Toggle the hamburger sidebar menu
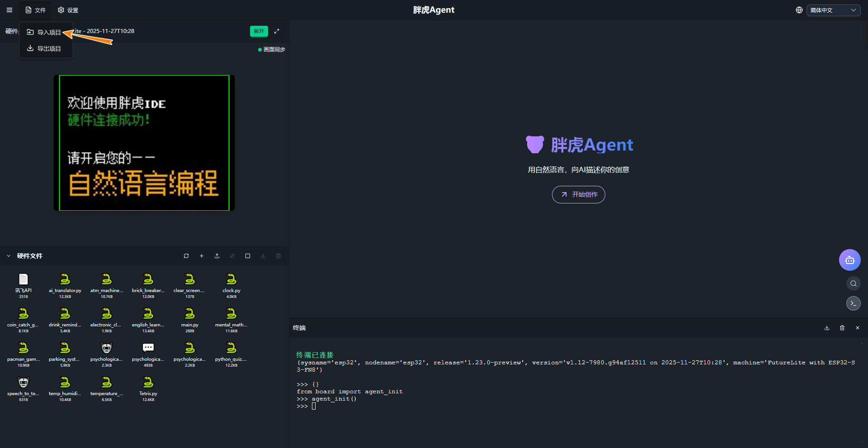 click(x=9, y=10)
